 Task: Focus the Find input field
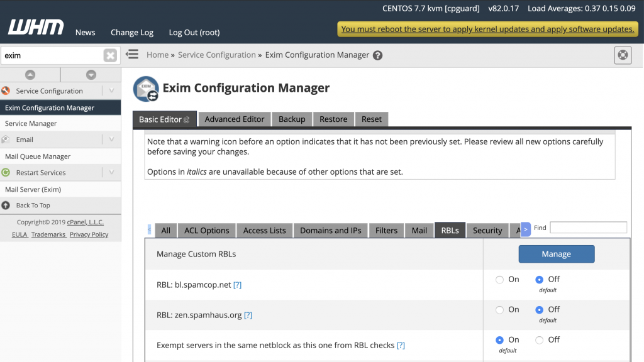(x=588, y=228)
